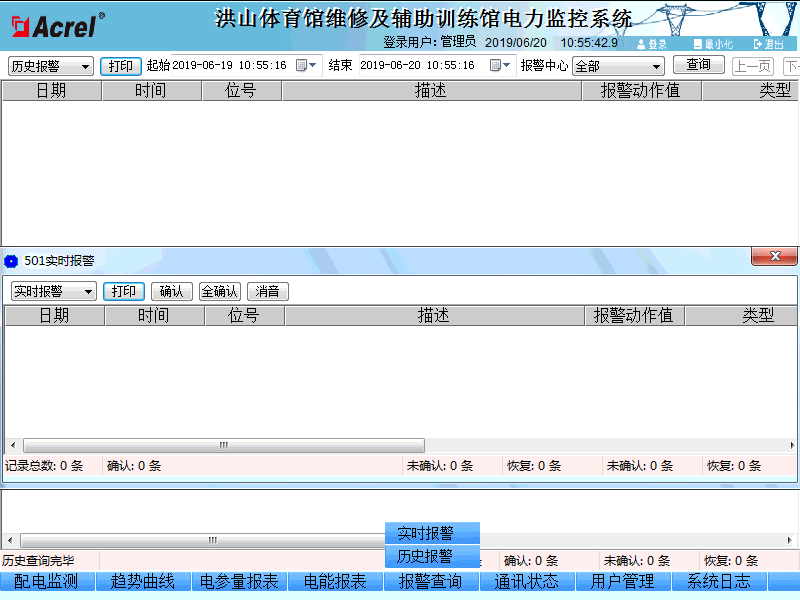This screenshot has height=600, width=800.
Task: Click the 501实时报警 window title bar icon
Action: click(x=10, y=257)
